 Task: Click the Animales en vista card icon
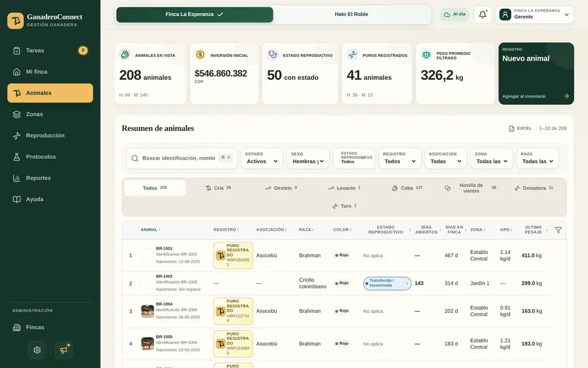(x=125, y=55)
